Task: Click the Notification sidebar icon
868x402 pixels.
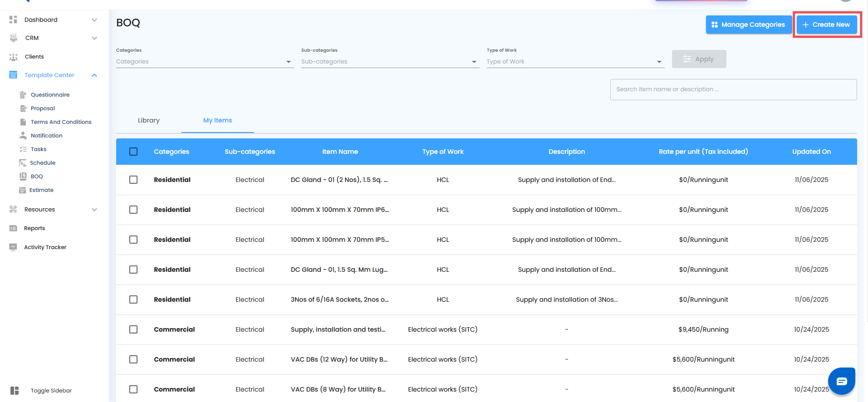Action: pos(23,136)
